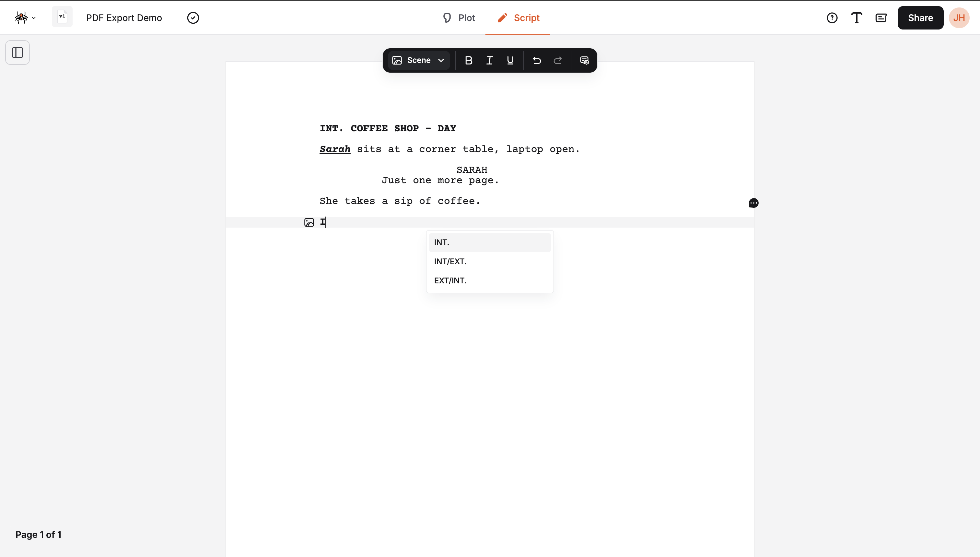
Task: Click the redo arrow icon
Action: pos(557,60)
